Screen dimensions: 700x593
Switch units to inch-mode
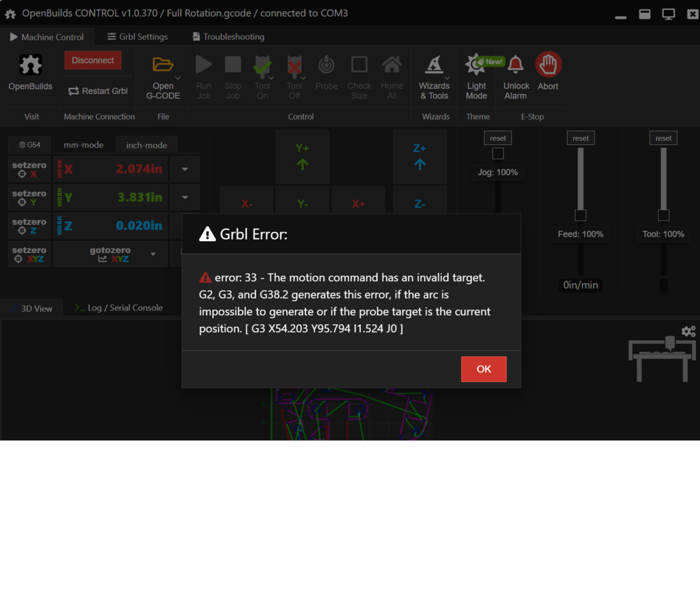coord(146,145)
